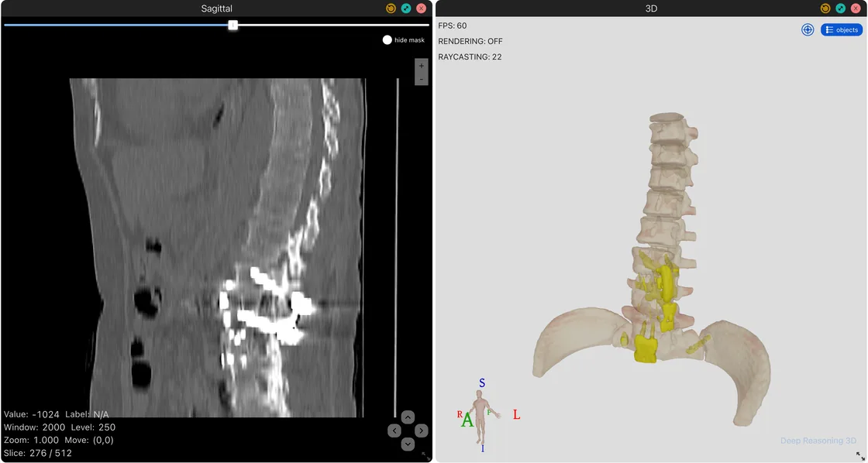The width and height of the screenshot is (868, 463).
Task: Click the Sagittal window corner resize handle
Action: point(424,454)
